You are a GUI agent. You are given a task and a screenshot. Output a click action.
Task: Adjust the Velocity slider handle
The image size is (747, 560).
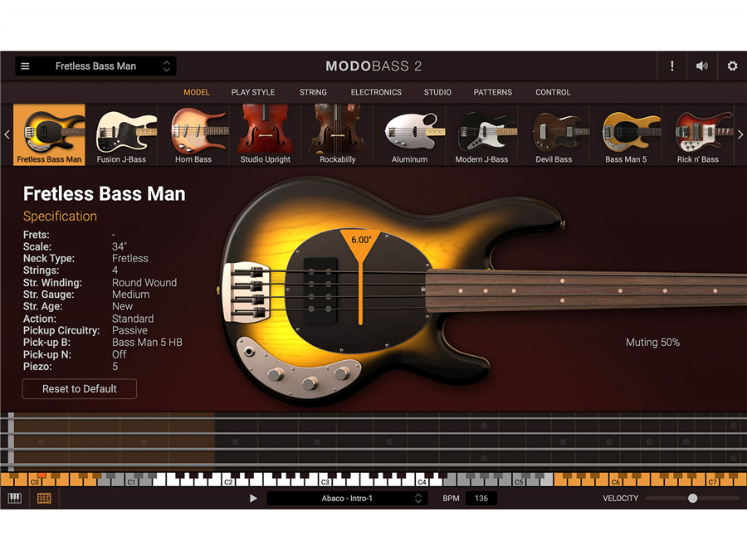click(692, 499)
